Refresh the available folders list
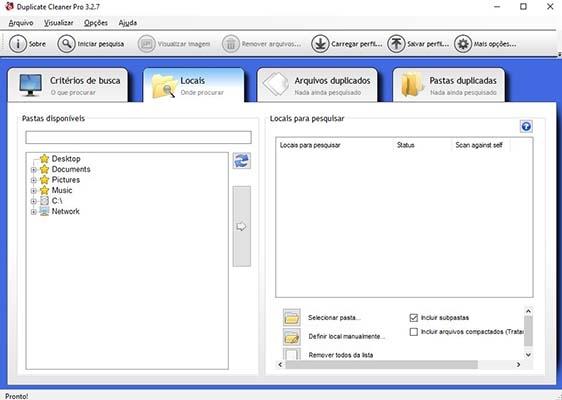Screen dimensions: 562x400 pyautogui.click(x=242, y=161)
